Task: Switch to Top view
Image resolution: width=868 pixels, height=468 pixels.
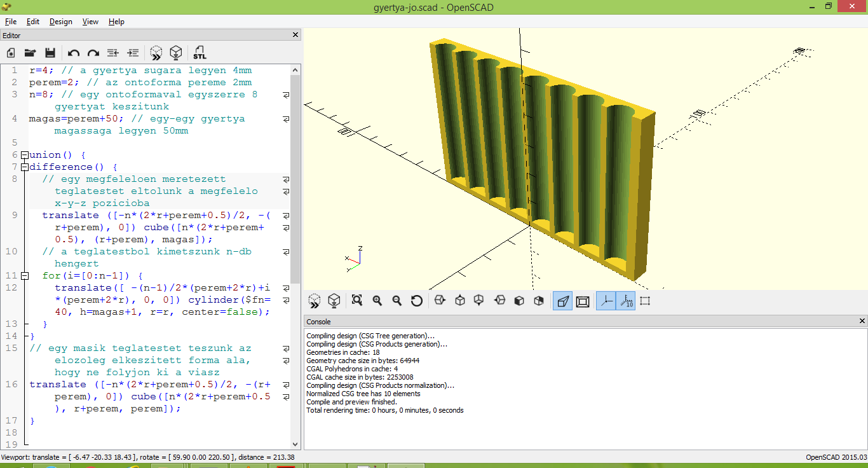Action: [x=460, y=301]
